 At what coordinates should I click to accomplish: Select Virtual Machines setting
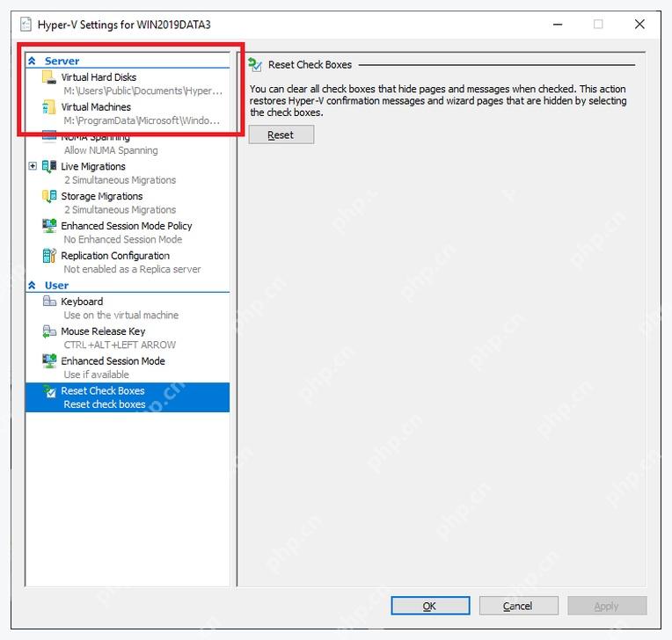96,107
